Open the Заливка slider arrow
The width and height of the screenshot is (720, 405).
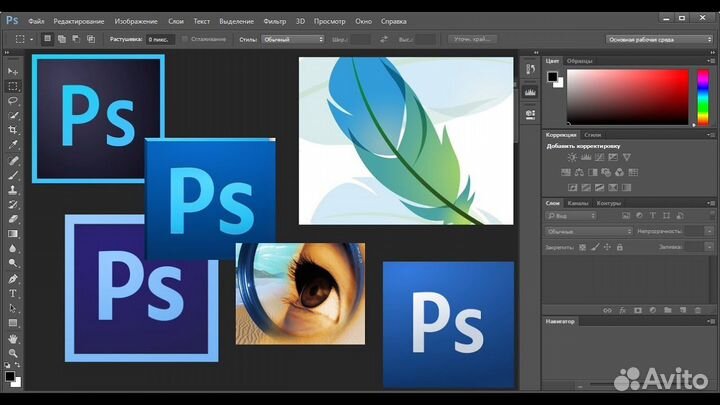[709, 247]
